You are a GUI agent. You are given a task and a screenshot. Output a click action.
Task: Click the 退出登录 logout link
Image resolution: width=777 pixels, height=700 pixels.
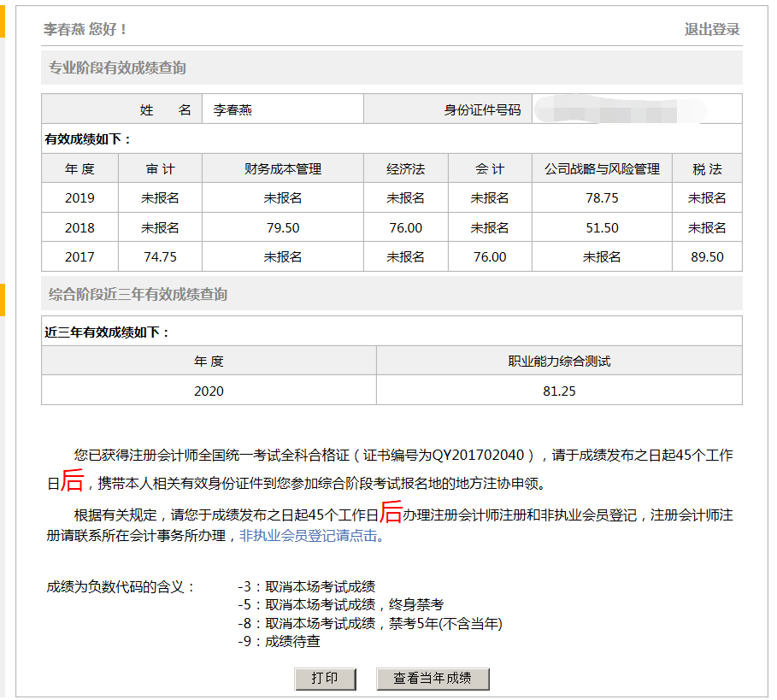pos(711,30)
